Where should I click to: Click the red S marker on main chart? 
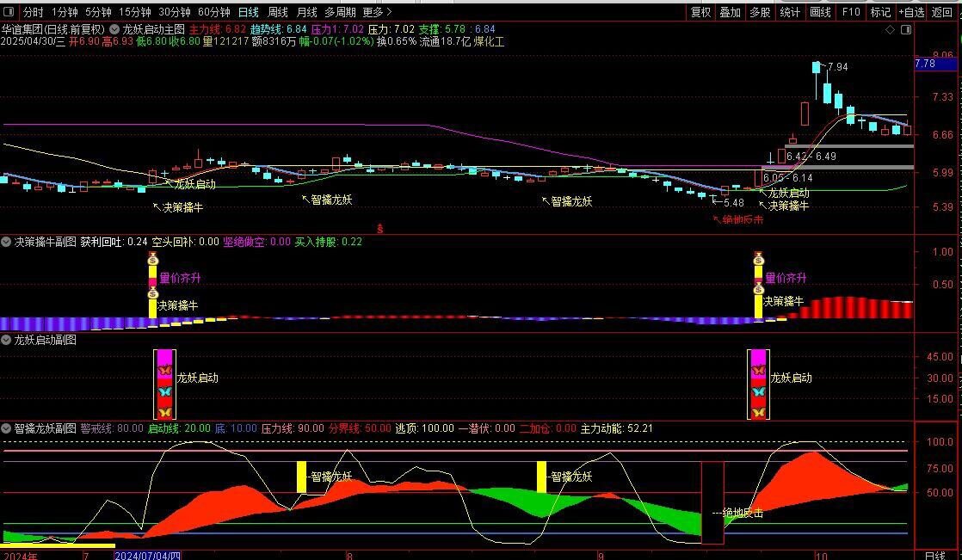click(x=380, y=229)
